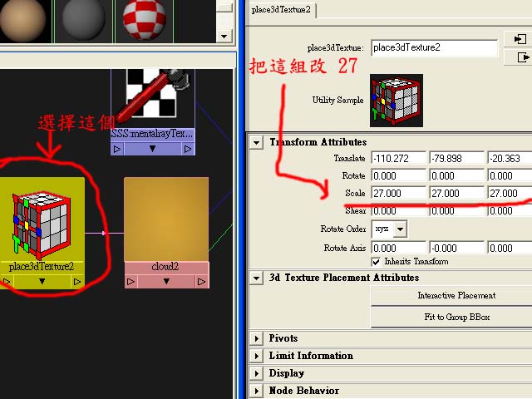Screen dimensions: 532x399
Task: Collapse the Transform Attributes section
Action: point(257,142)
